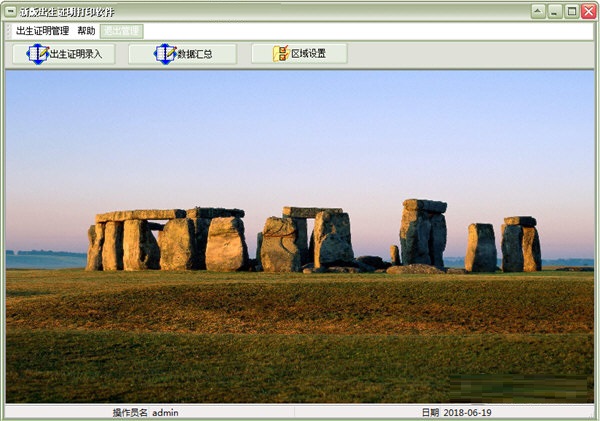Viewport: 600px width, 421px height.
Task: Close the application window
Action: pyautogui.click(x=589, y=11)
